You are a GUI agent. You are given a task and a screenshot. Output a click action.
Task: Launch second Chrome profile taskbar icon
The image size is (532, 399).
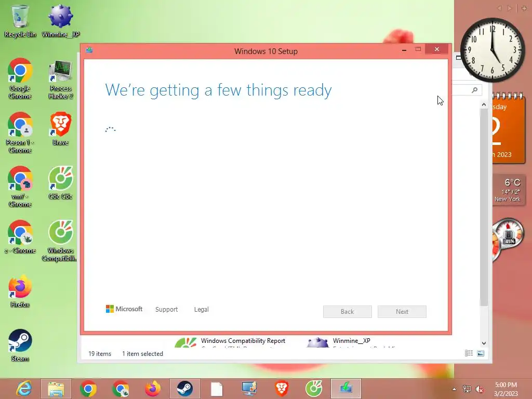tap(121, 389)
